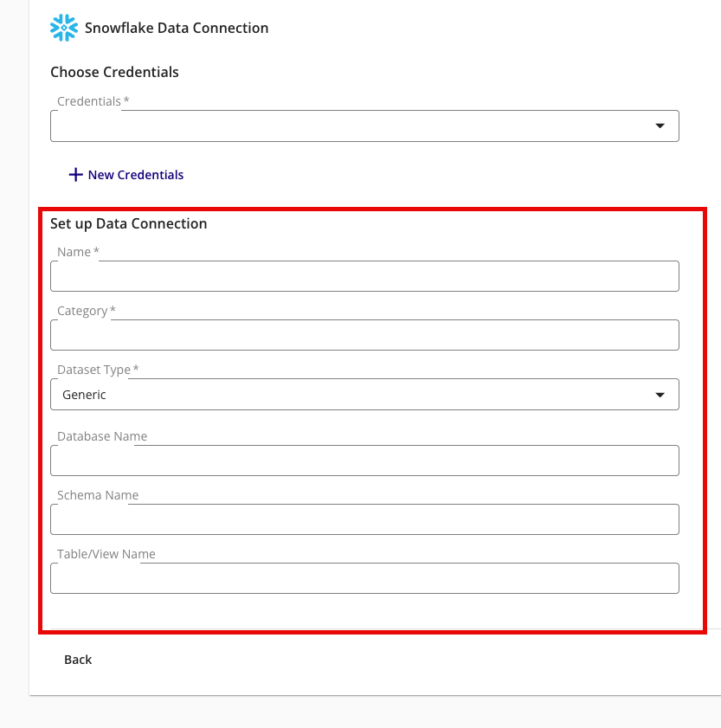Viewport: 721px width, 728px height.
Task: Expand the Dataset Type dropdown arrow
Action: pyautogui.click(x=660, y=395)
